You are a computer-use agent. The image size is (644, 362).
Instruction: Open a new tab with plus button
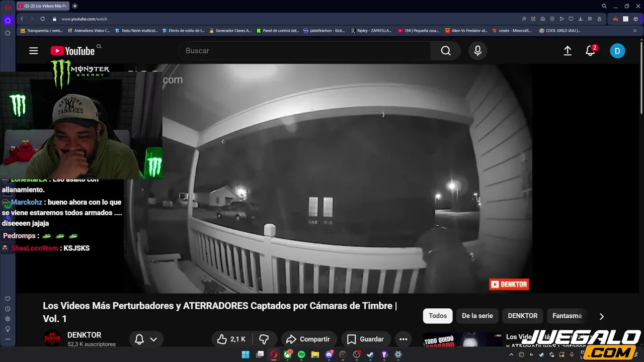tap(74, 6)
